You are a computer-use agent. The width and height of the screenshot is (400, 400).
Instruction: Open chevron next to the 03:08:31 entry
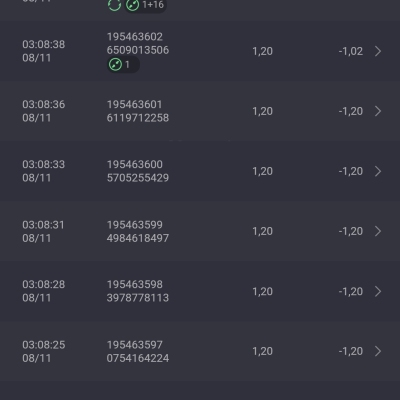[378, 231]
